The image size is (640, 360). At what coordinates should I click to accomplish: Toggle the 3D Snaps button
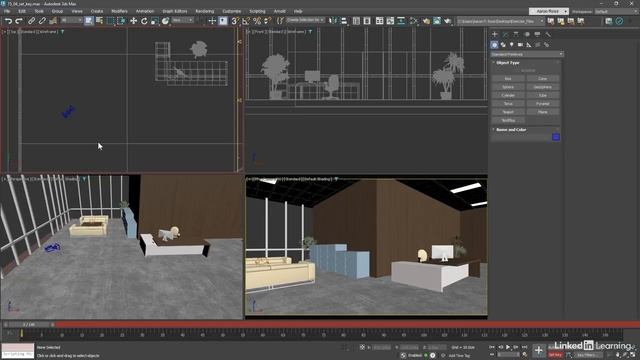[235, 20]
